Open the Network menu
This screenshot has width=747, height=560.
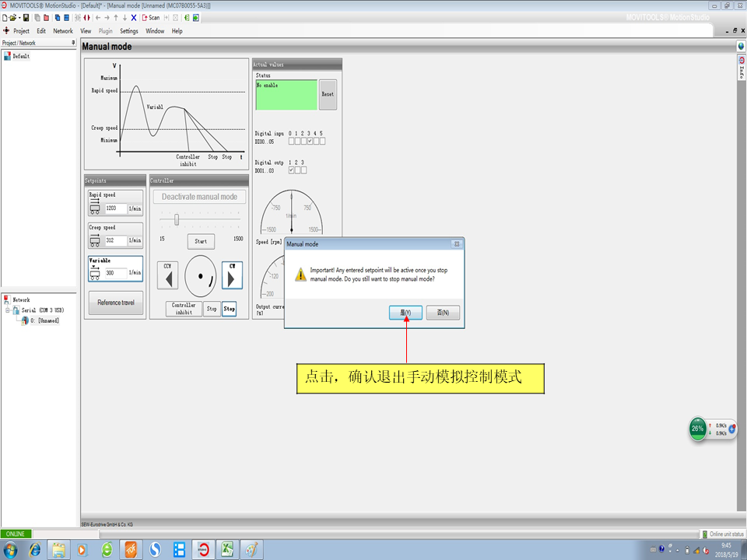[x=63, y=31]
